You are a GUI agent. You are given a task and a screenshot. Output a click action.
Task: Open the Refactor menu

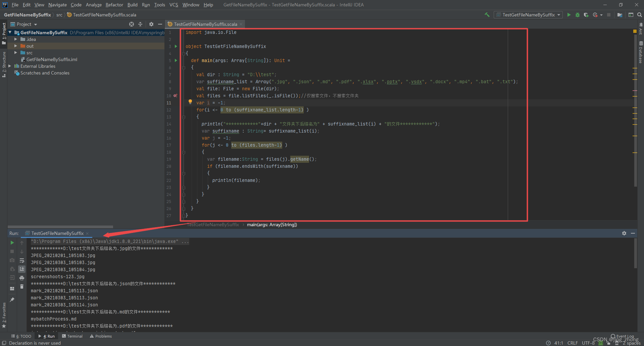(114, 5)
